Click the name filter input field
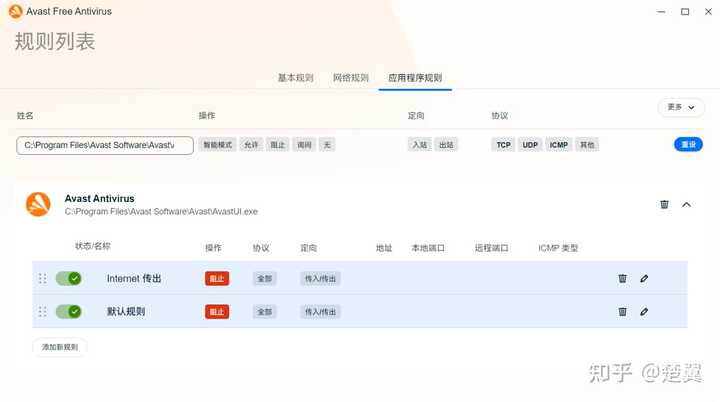Viewport: 720px width, 402px height. tap(105, 145)
